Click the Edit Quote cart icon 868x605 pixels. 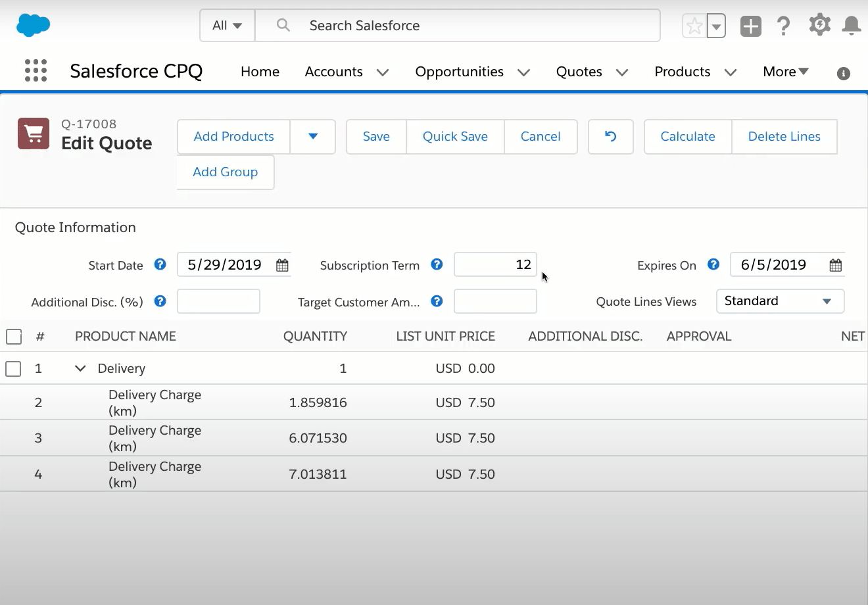[34, 133]
